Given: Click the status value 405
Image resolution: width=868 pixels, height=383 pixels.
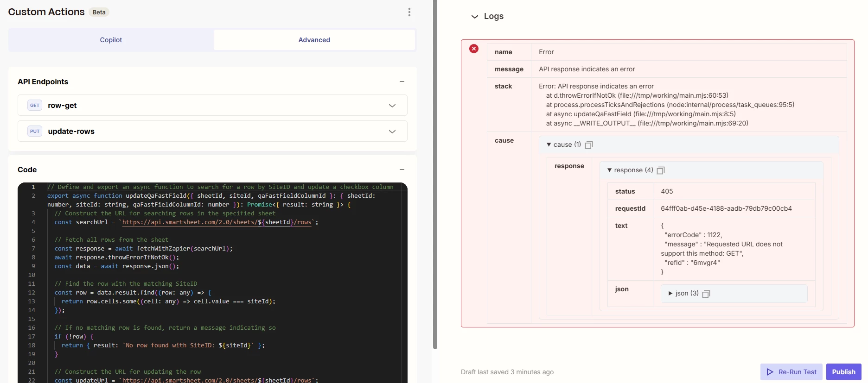Looking at the screenshot, I should pyautogui.click(x=667, y=191).
